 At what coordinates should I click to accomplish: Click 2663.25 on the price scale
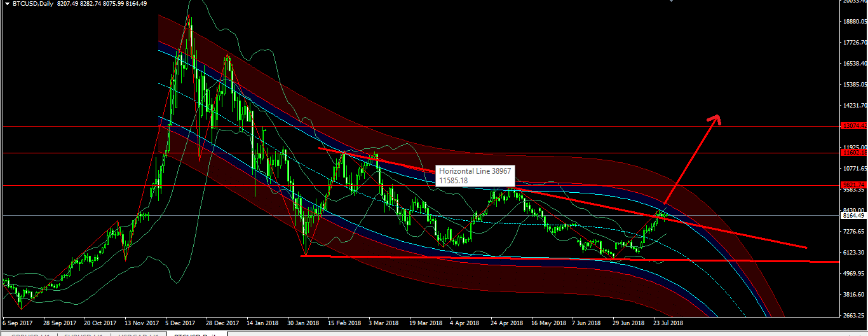tap(855, 316)
